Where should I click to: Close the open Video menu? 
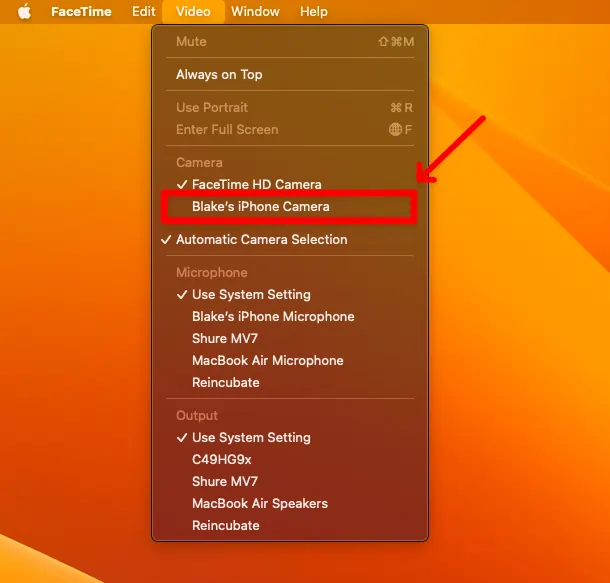pyautogui.click(x=193, y=12)
